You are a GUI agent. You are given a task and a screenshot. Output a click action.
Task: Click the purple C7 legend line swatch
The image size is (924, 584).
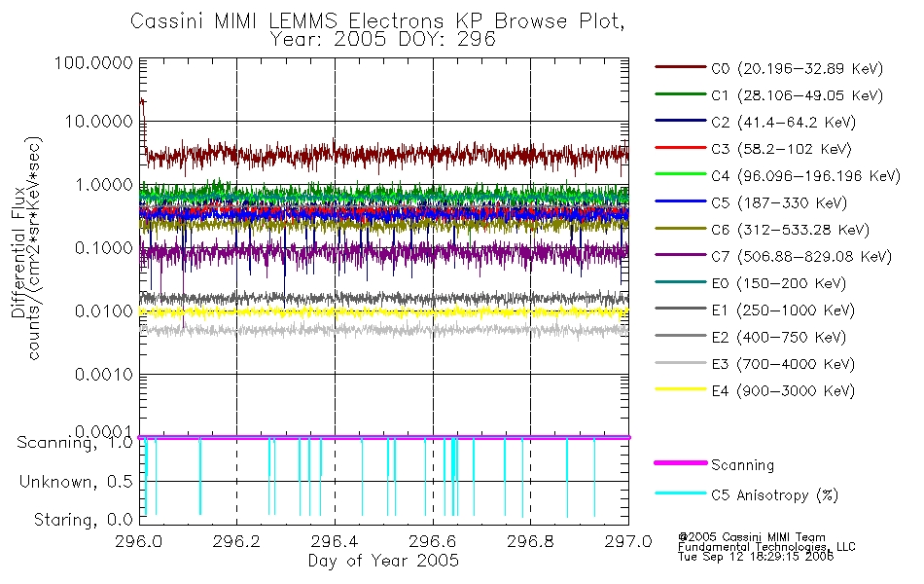point(680,255)
